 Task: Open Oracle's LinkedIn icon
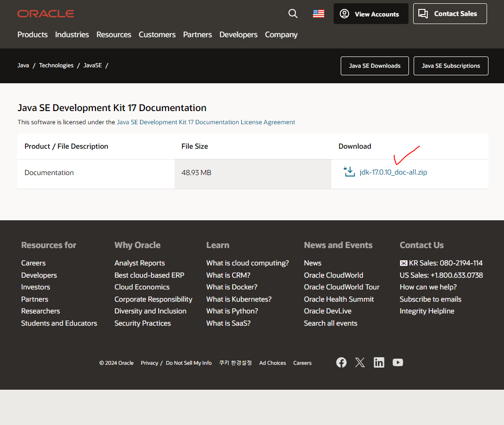(x=379, y=362)
